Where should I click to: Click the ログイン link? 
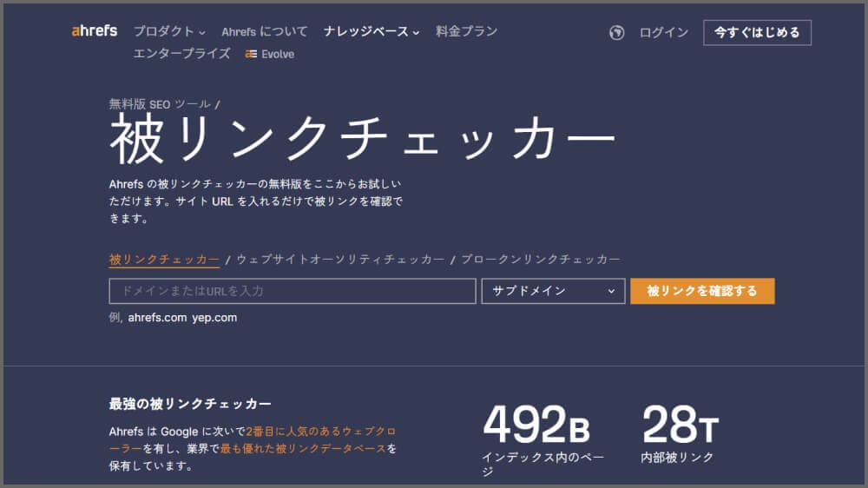pos(664,33)
